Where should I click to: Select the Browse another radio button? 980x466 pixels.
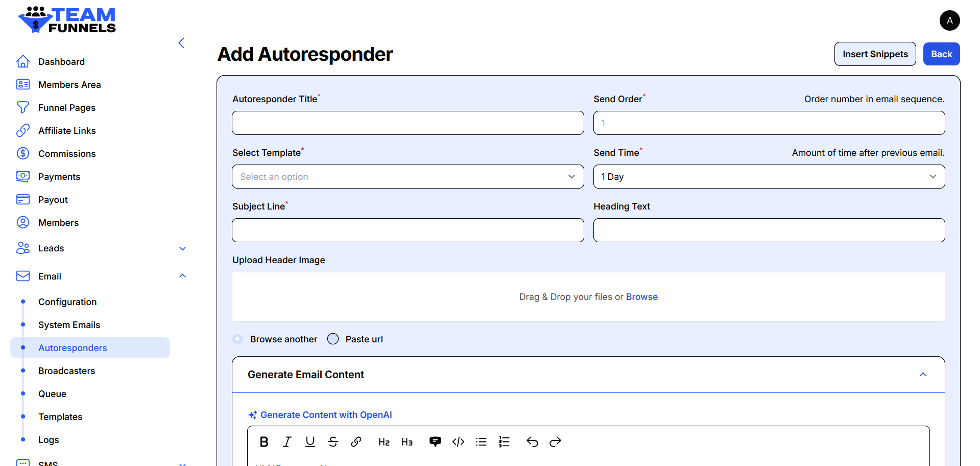point(237,339)
